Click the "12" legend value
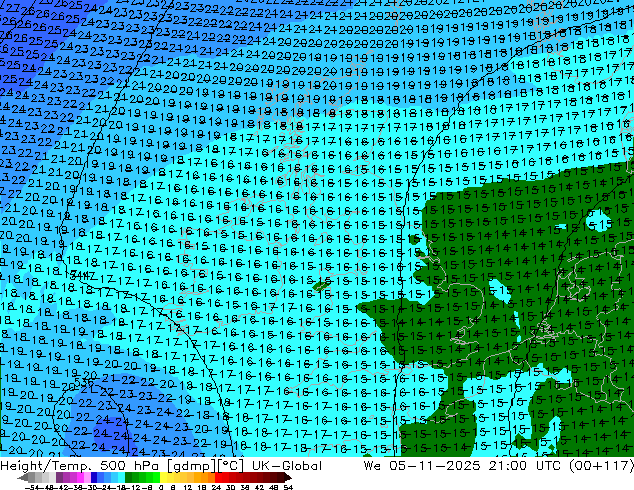Viewport: 634px width, 490px height. [187, 488]
